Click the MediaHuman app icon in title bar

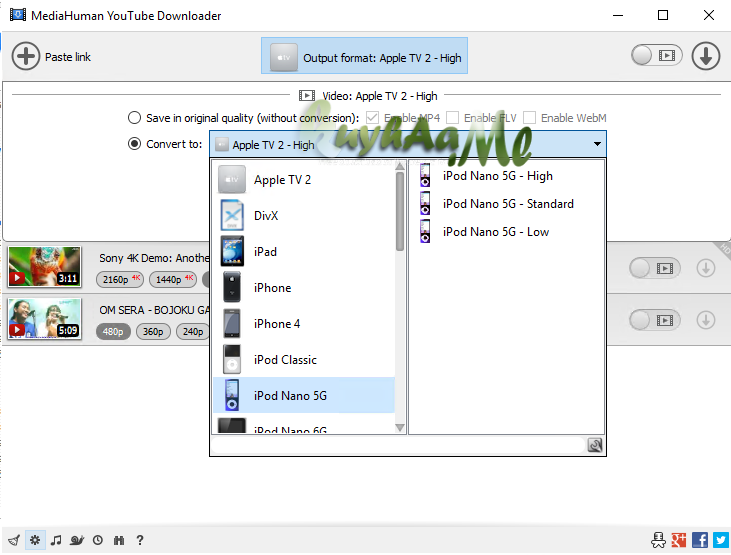point(18,15)
